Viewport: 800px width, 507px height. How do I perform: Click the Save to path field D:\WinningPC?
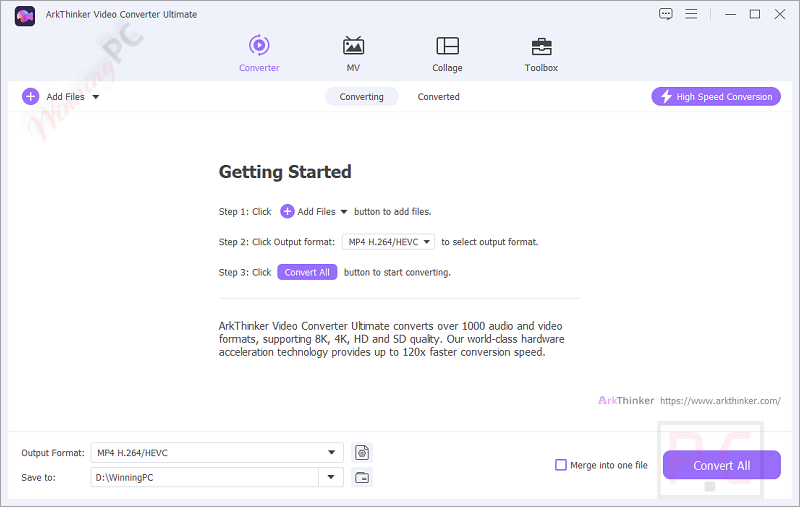pos(205,477)
